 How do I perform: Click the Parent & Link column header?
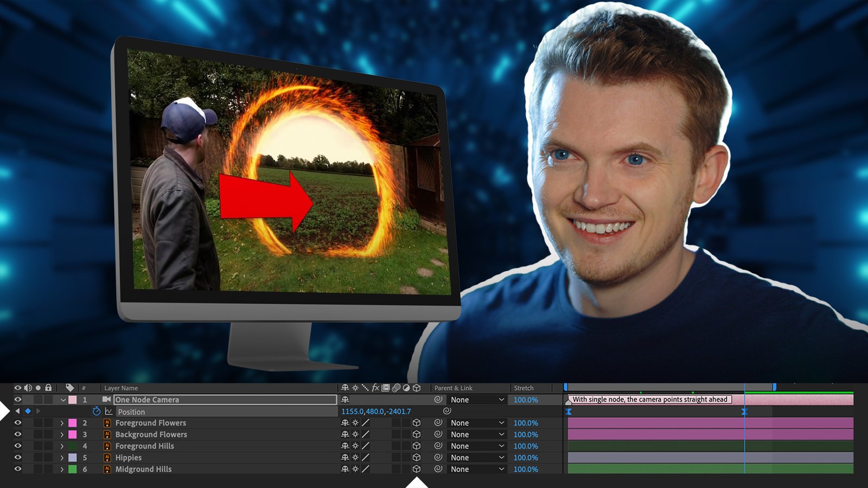point(453,388)
